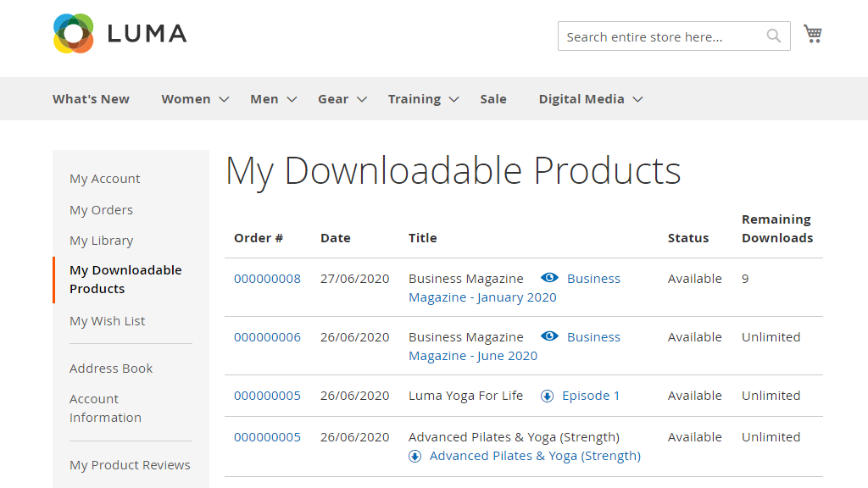Click download icon beside Episode 1
The width and height of the screenshot is (868, 488).
[x=547, y=396]
